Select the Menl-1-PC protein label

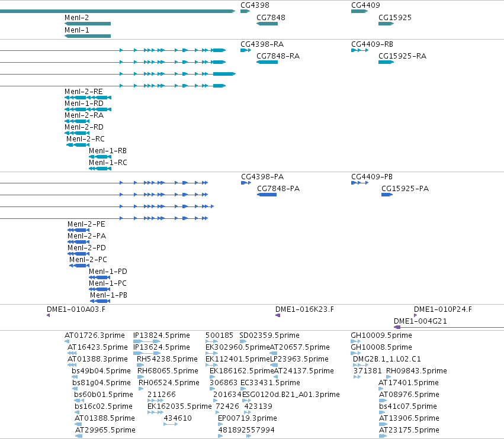(108, 284)
